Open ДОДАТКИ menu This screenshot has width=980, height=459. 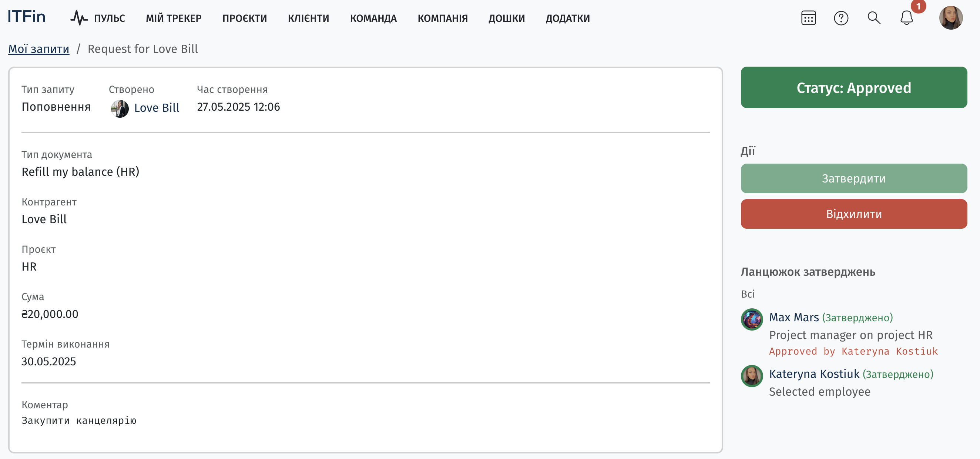click(x=568, y=18)
